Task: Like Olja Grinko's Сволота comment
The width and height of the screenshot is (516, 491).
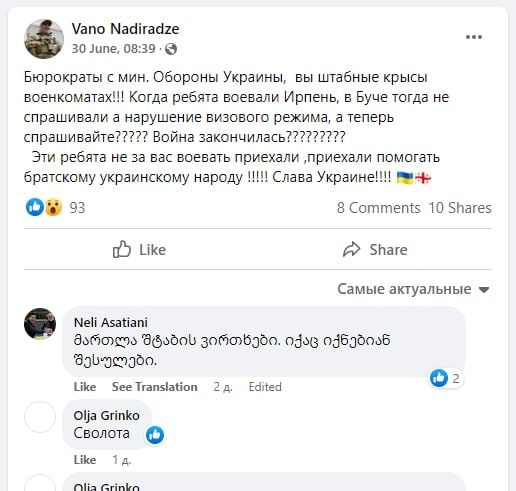Action: click(x=85, y=460)
